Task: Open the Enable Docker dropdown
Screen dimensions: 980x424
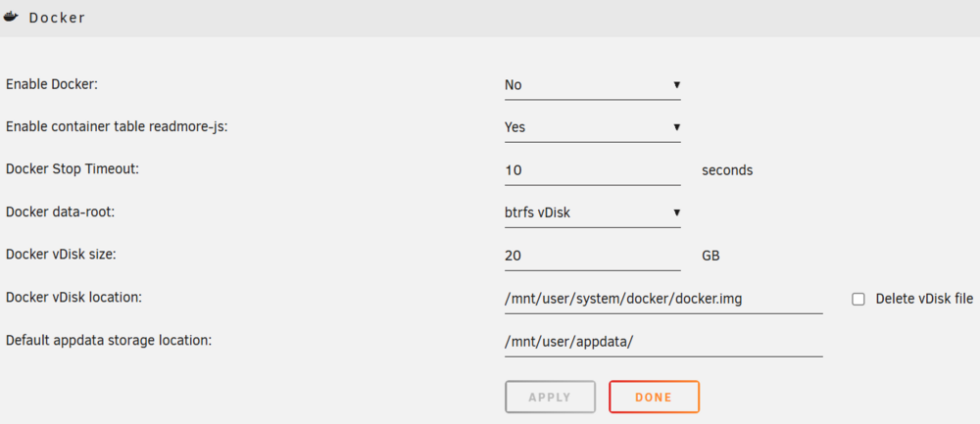Action: (593, 85)
